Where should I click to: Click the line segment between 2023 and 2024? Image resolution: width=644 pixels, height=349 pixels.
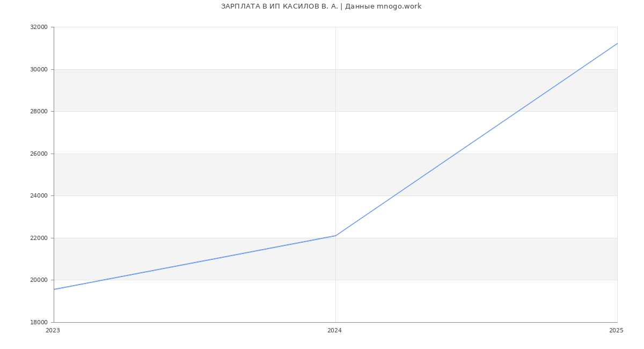coord(195,263)
